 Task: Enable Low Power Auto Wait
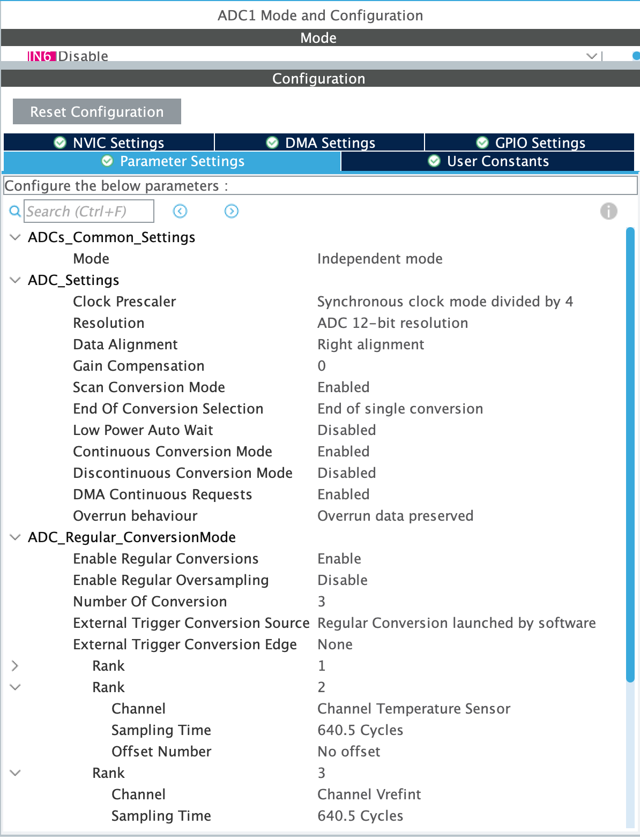point(346,430)
